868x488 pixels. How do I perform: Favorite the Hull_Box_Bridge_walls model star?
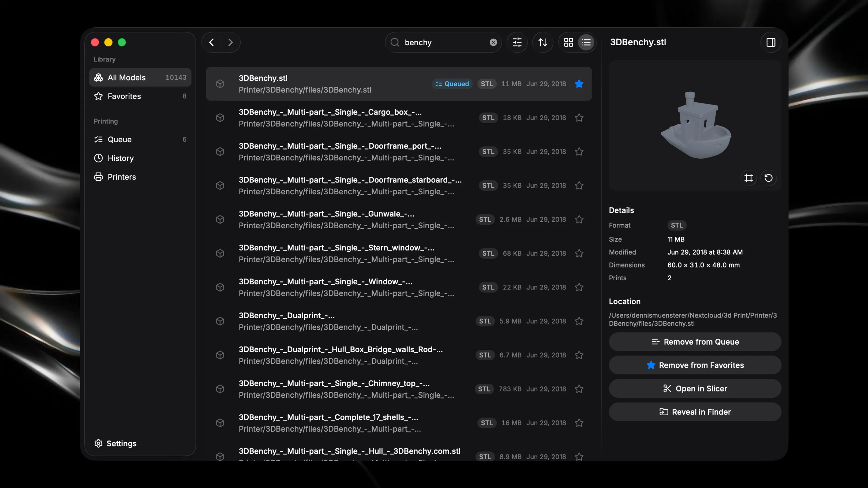579,355
